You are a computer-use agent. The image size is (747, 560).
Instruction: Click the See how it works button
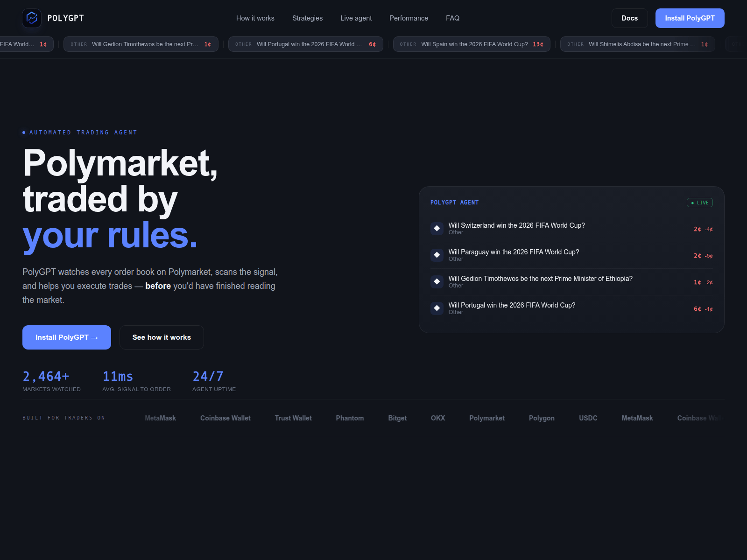pos(162,337)
